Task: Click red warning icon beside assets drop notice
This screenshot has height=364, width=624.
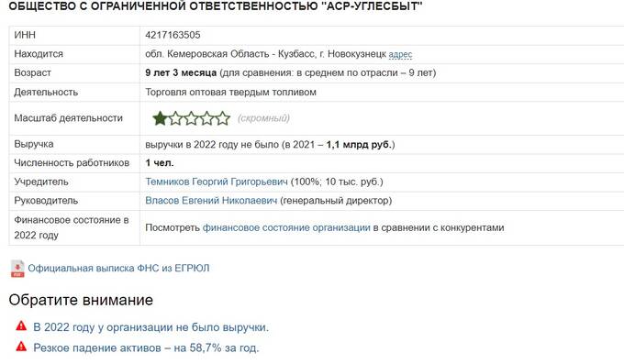Action: pos(21,347)
